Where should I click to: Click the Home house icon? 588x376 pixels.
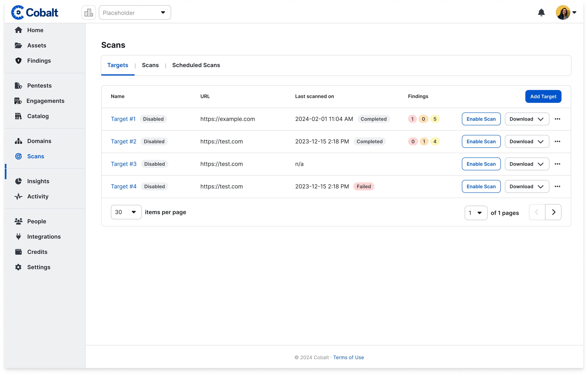coord(18,30)
